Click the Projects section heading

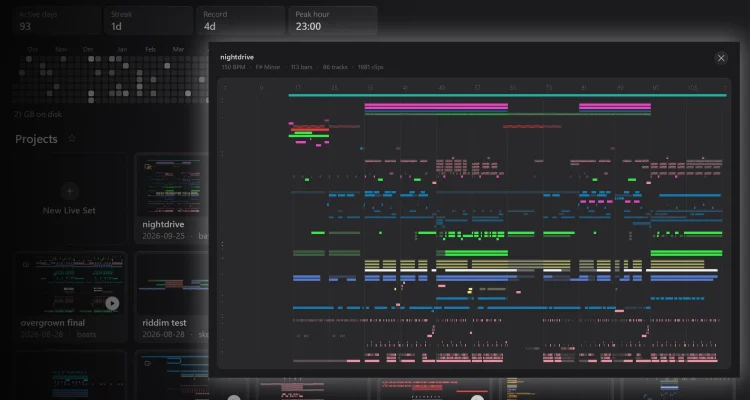(36, 139)
